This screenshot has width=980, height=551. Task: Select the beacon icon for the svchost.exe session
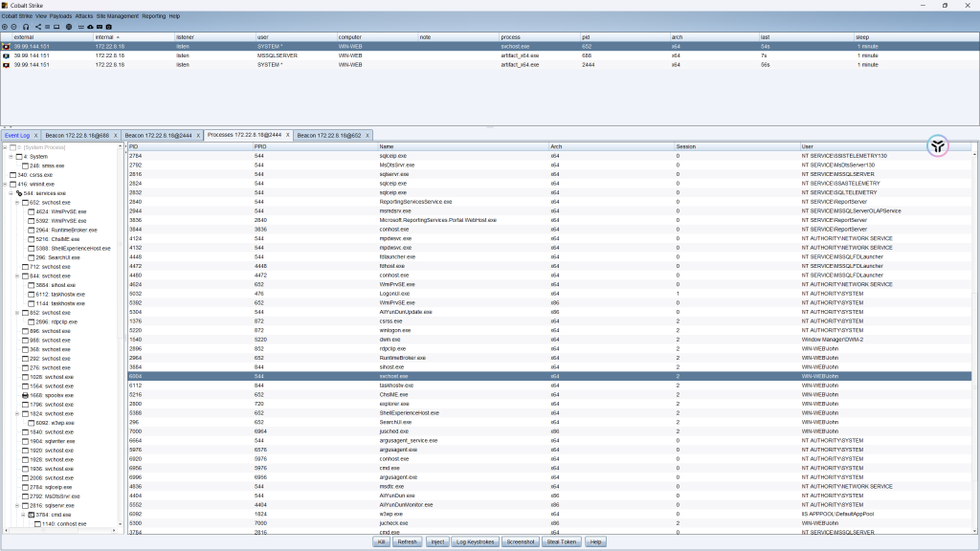(7, 46)
